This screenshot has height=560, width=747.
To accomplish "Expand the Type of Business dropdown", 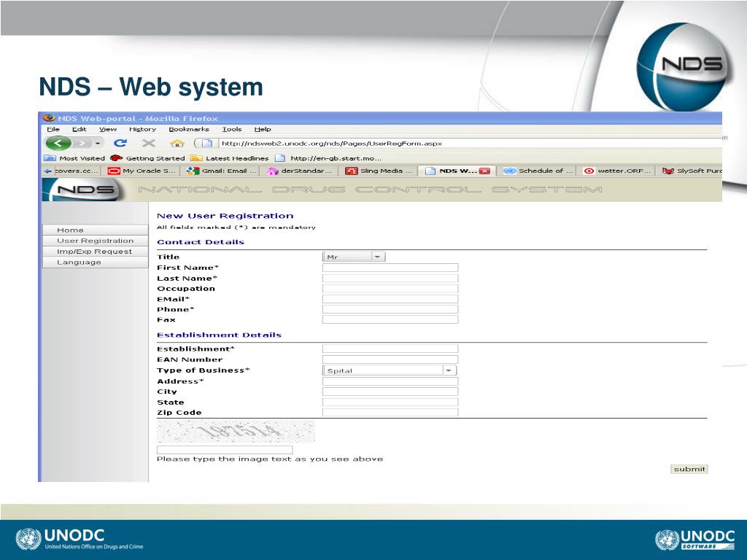I will [x=390, y=370].
